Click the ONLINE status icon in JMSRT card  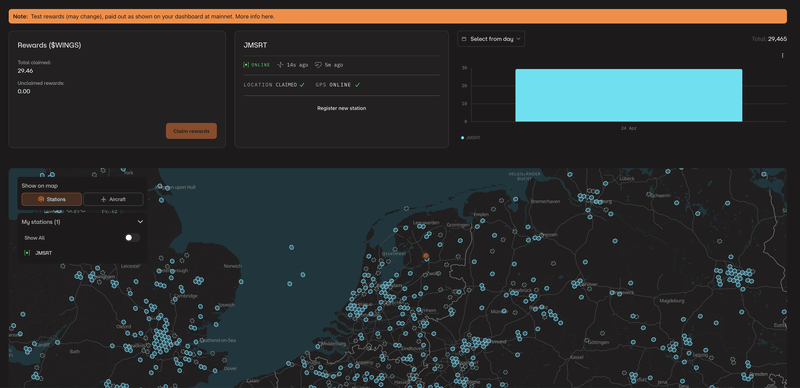pyautogui.click(x=246, y=65)
